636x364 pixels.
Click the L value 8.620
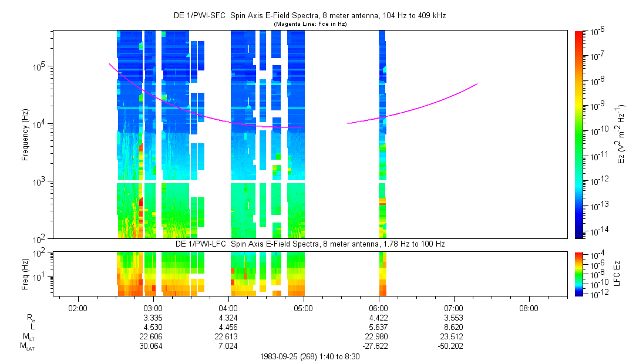(454, 328)
